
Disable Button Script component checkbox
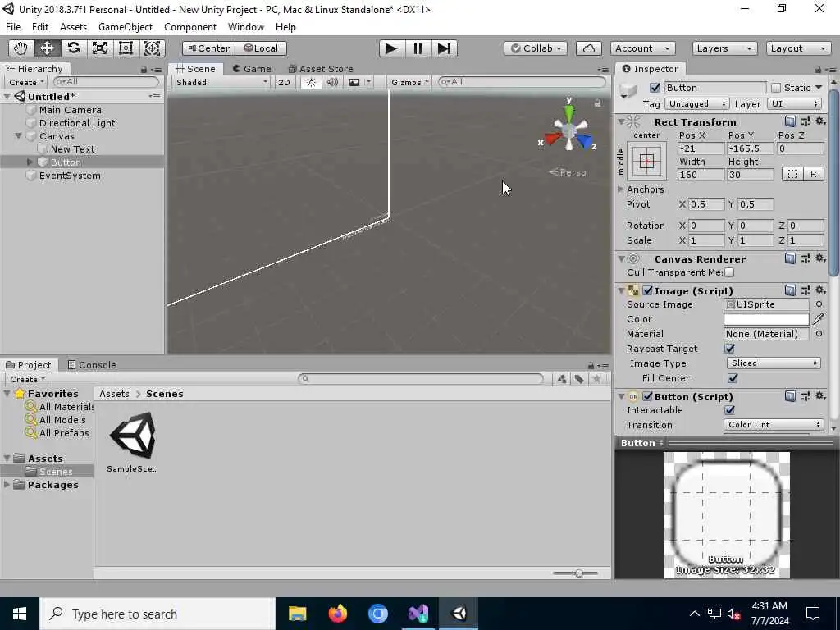(648, 396)
